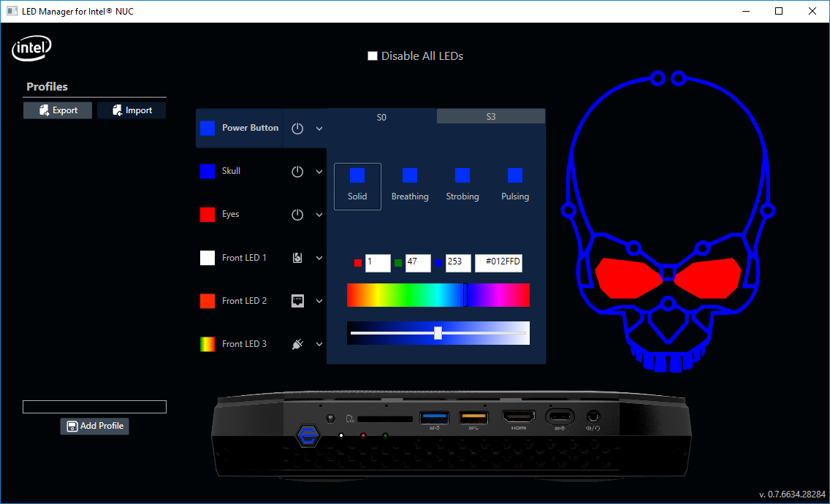
Task: Click the Eyes red color swatch
Action: [207, 215]
